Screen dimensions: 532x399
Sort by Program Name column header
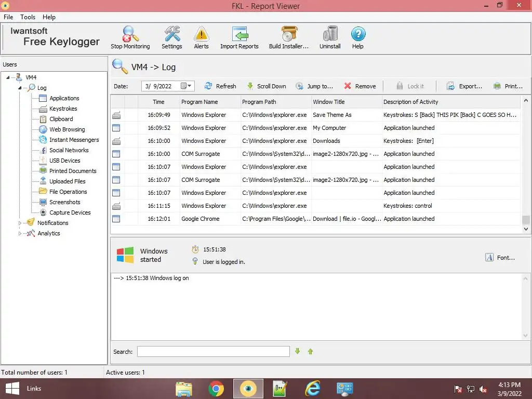[x=210, y=102]
